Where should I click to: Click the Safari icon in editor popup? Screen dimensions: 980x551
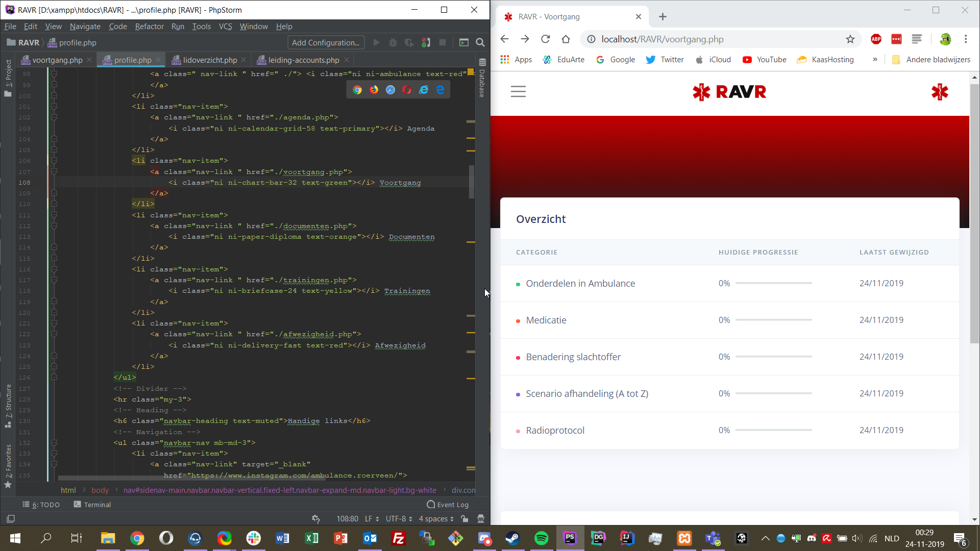point(390,90)
